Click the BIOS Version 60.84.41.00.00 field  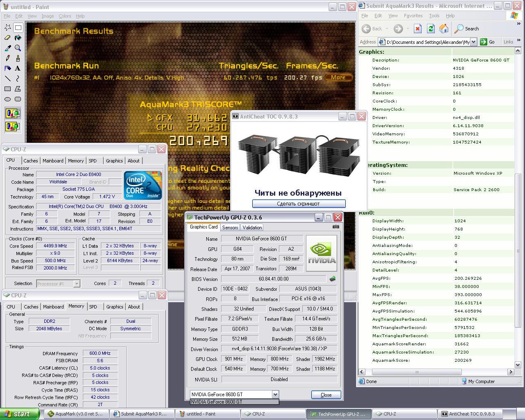click(274, 279)
